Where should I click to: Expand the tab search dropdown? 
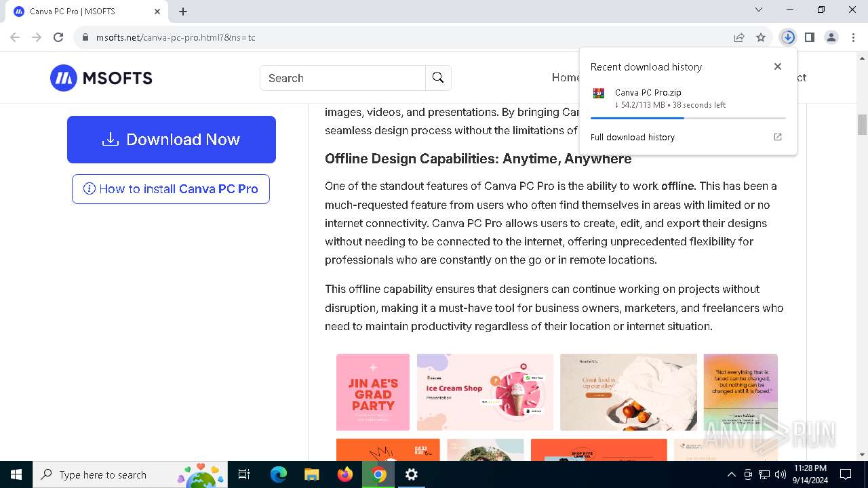click(x=759, y=9)
